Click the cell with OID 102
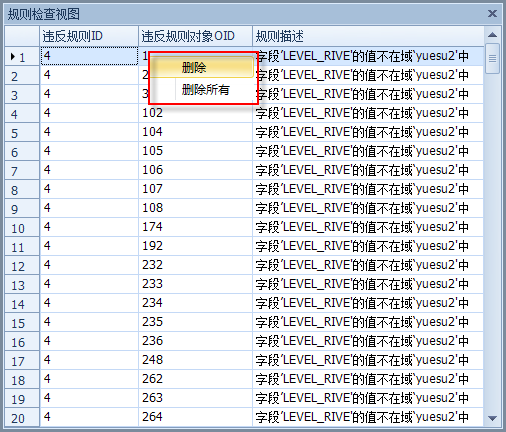Viewport: 506px width, 432px height. (x=195, y=113)
